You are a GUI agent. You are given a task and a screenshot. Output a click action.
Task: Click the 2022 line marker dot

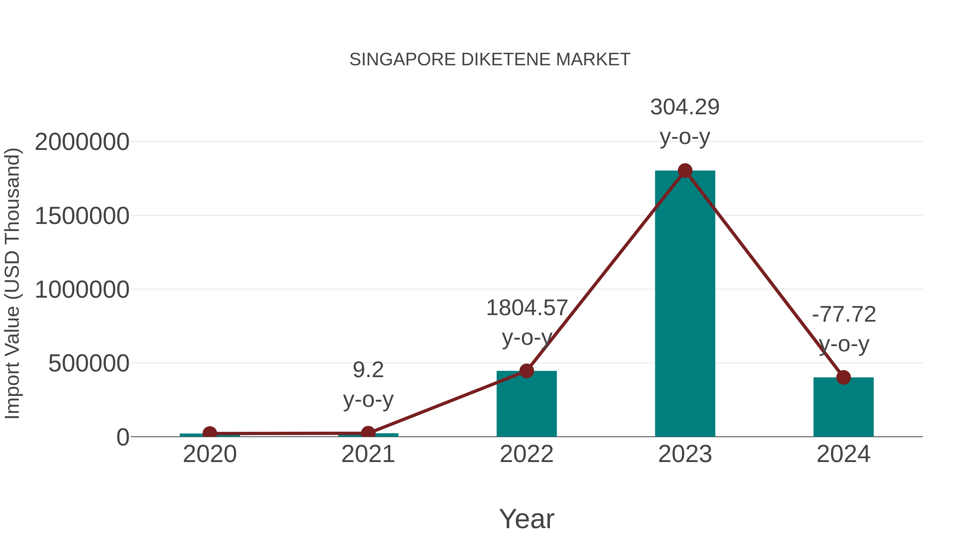pos(526,371)
